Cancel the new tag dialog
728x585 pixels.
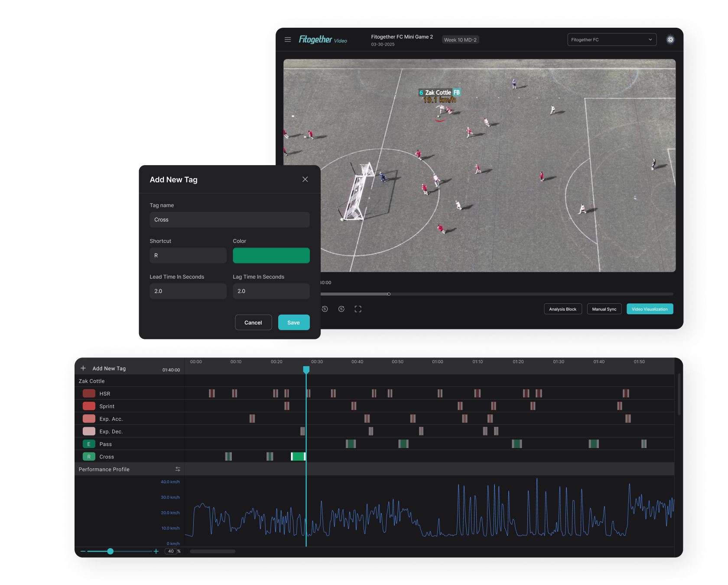tap(253, 322)
